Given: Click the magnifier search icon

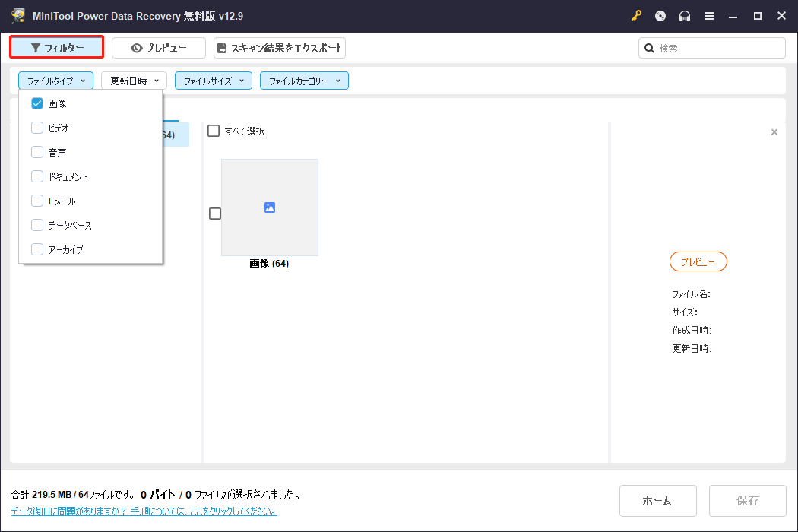Looking at the screenshot, I should click(649, 48).
